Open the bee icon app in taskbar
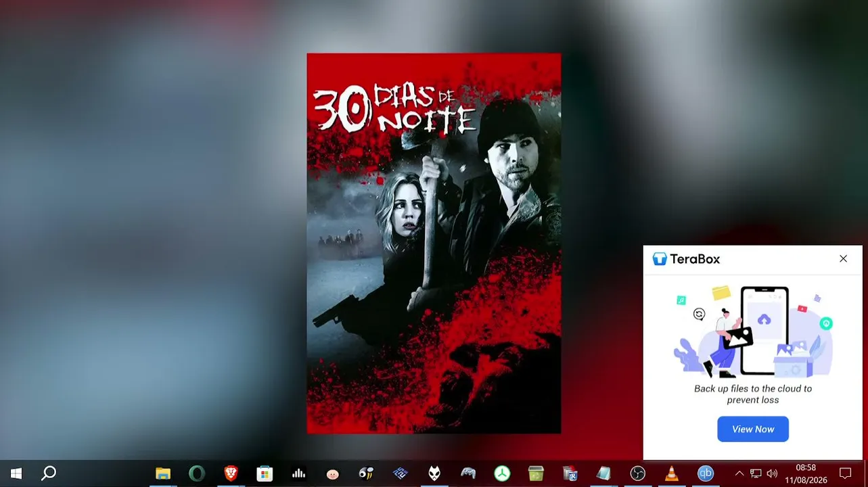 click(x=366, y=473)
